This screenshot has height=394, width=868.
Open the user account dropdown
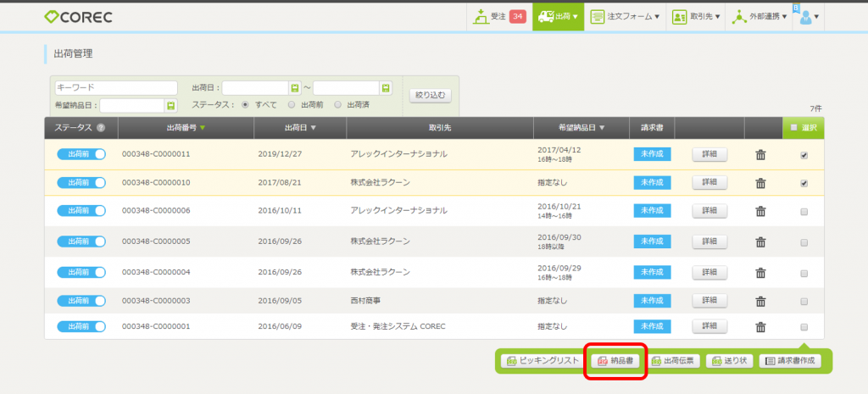(810, 16)
